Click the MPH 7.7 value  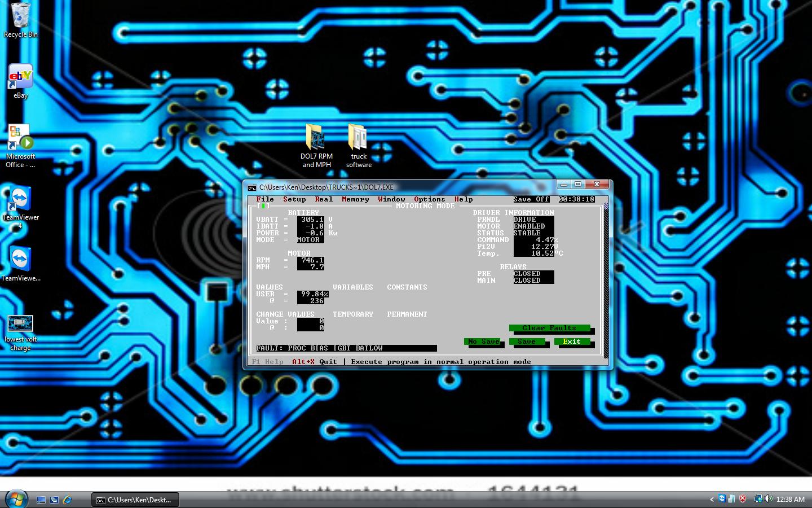coord(310,267)
